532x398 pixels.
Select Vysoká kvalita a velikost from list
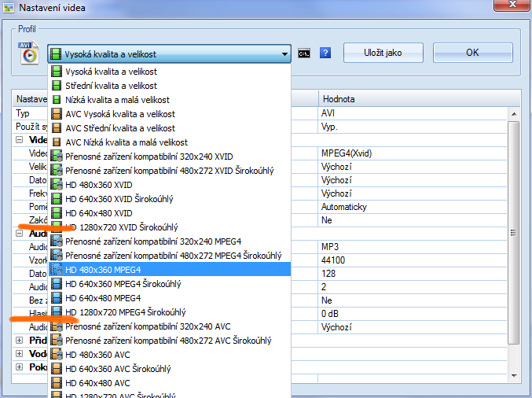tap(170, 72)
